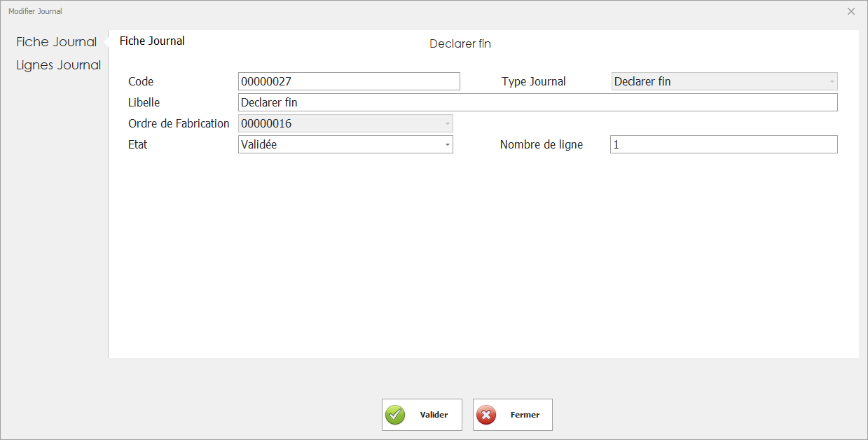Click the Modifier Journal window title
Screen dimensions: 868x440
pos(35,11)
